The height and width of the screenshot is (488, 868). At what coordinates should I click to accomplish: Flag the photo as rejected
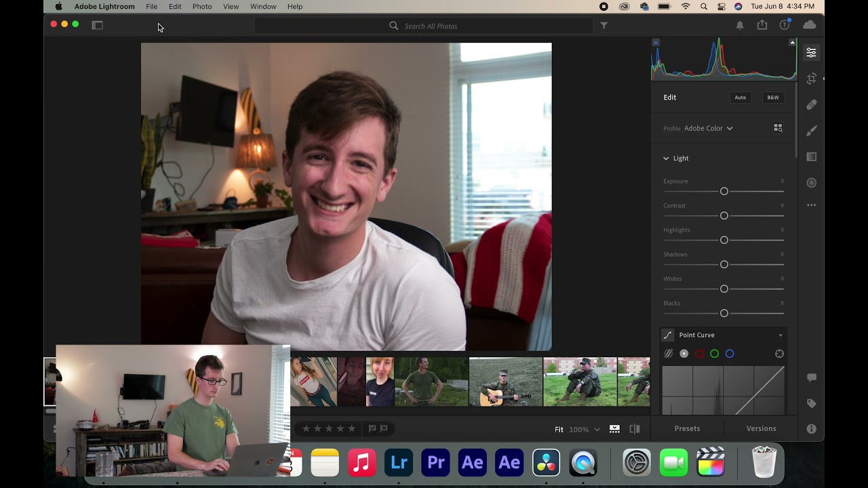click(x=384, y=428)
